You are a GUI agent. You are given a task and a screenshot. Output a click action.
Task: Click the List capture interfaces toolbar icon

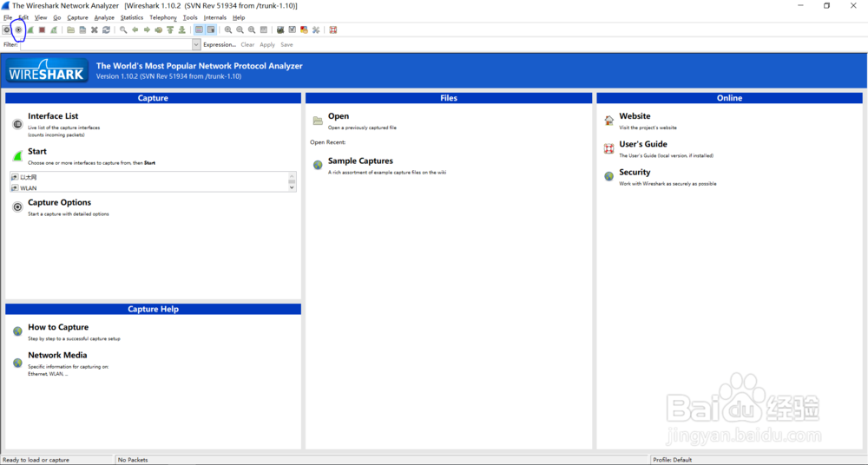(7, 29)
